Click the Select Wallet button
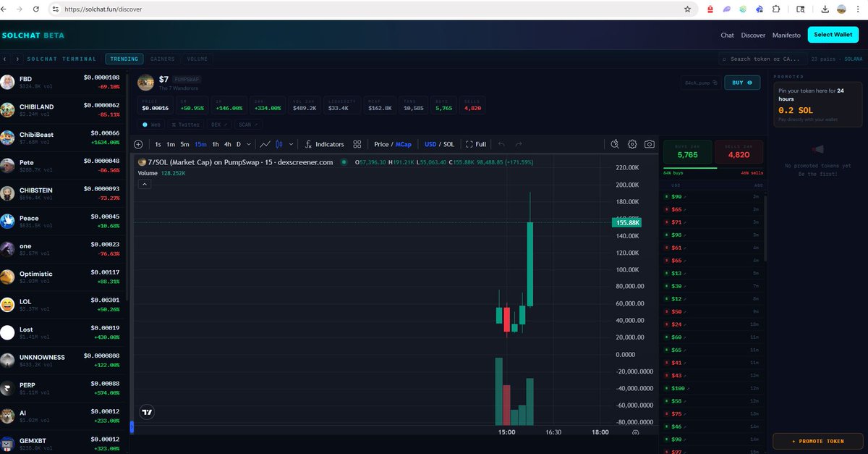The height and width of the screenshot is (454, 868). tap(833, 35)
